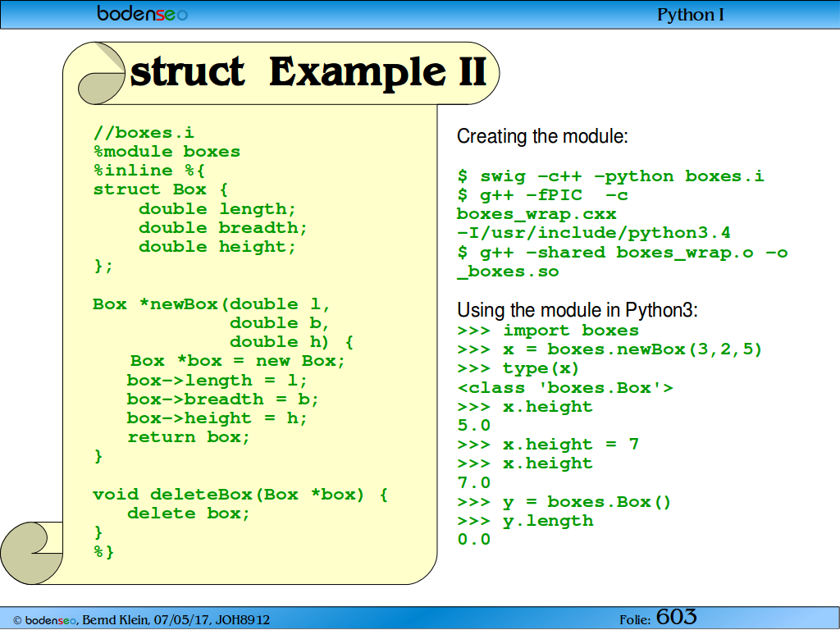Select '$ swig -c++ -python boxes.i' command

(x=611, y=176)
